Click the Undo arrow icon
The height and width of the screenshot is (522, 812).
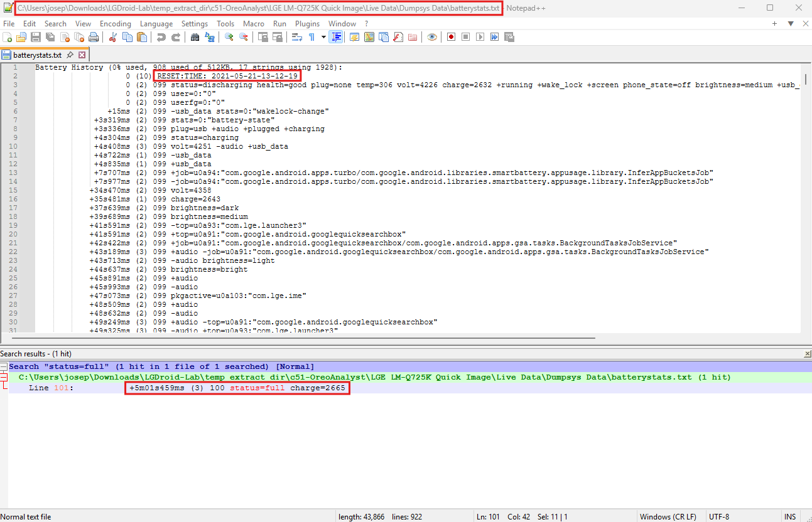click(161, 37)
